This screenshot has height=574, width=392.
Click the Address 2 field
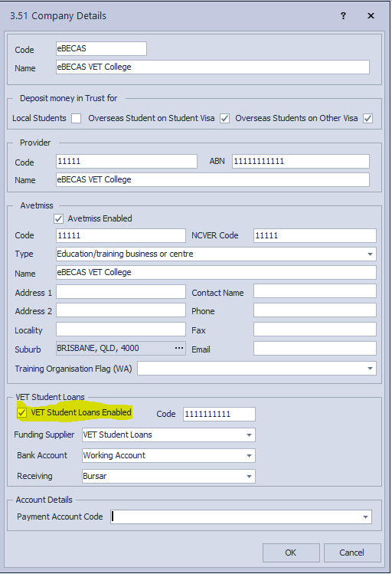tap(121, 310)
